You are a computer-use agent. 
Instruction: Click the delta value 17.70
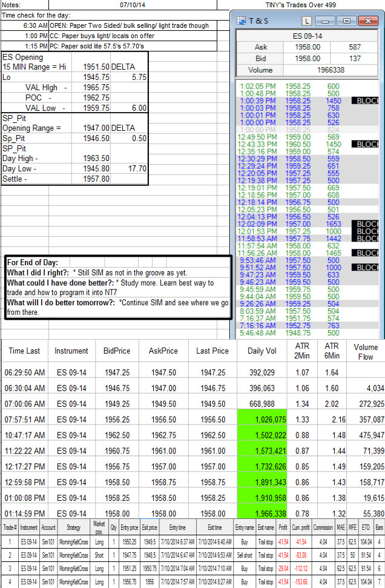click(137, 169)
